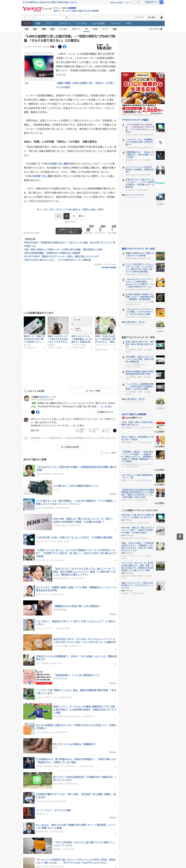Expand the 返信 3件 replies
The height and width of the screenshot is (868, 186).
[x=34, y=430]
